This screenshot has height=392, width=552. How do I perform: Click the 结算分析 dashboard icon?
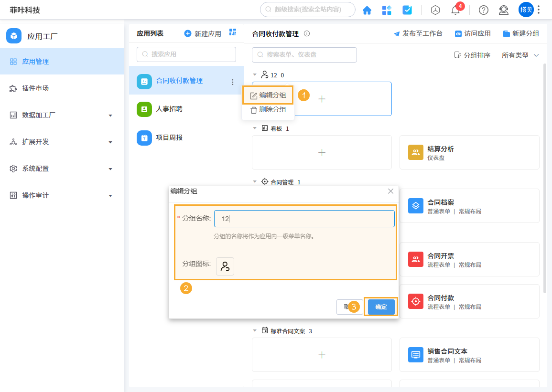(x=415, y=152)
